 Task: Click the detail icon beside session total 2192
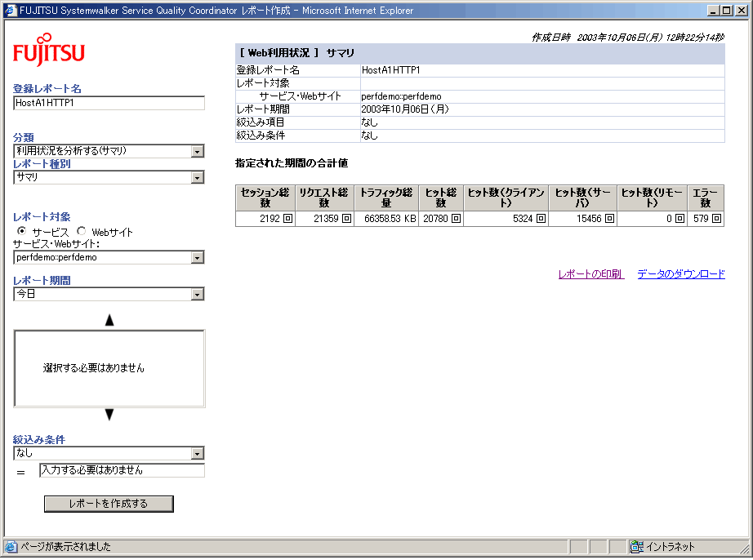point(287,219)
